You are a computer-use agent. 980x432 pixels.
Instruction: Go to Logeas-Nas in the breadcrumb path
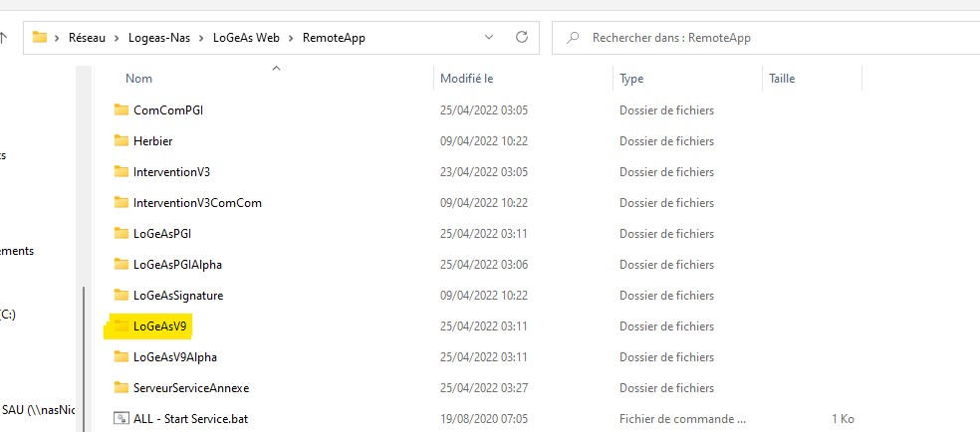coord(163,38)
